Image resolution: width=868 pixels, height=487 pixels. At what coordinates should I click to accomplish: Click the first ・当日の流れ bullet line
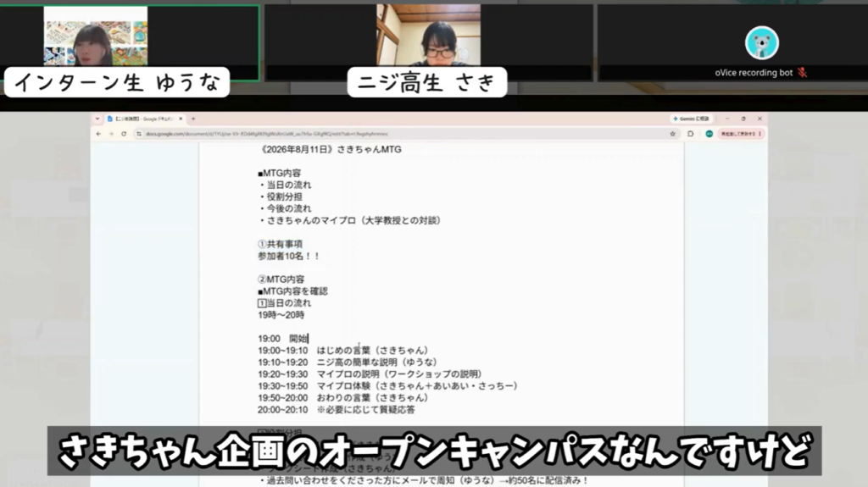pyautogui.click(x=285, y=185)
